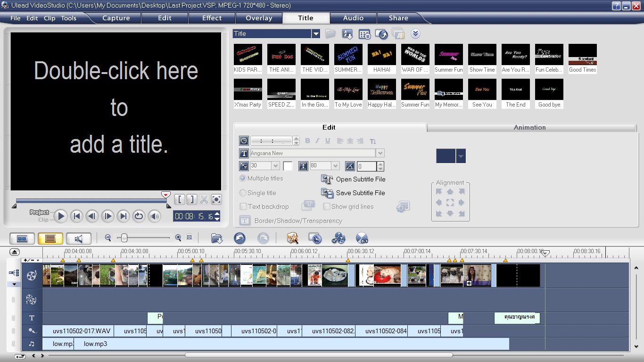Switch to Storyboard view icon
The width and height of the screenshot is (644, 362).
pos(22,239)
